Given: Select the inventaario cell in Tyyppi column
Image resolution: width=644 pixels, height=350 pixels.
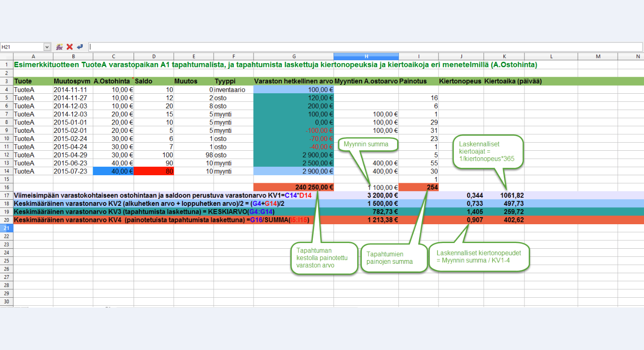Looking at the screenshot, I should (234, 90).
